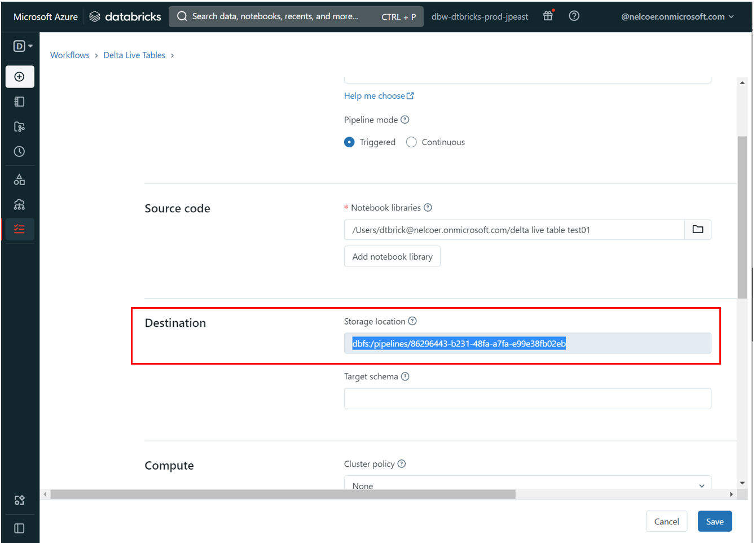
Task: Go to Workflows breadcrumb
Action: (70, 55)
